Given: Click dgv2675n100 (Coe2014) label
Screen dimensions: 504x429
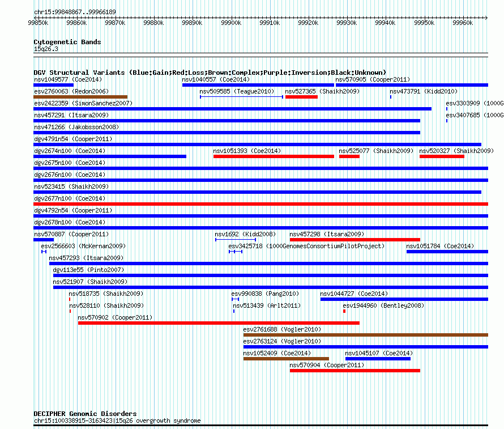Looking at the screenshot, I should click(x=70, y=163).
